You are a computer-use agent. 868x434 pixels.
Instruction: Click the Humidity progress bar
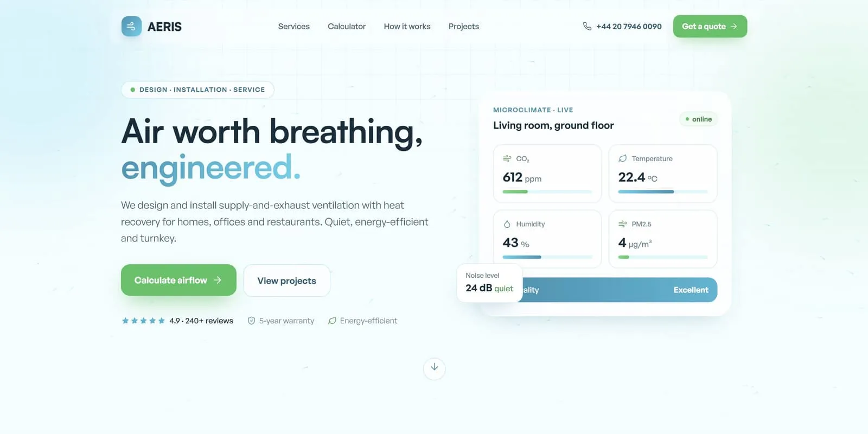click(x=547, y=257)
